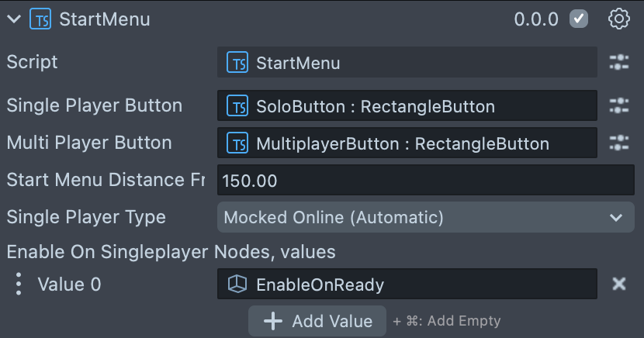The width and height of the screenshot is (644, 338).
Task: Open options icon for Multi Player Button
Action: tap(618, 143)
